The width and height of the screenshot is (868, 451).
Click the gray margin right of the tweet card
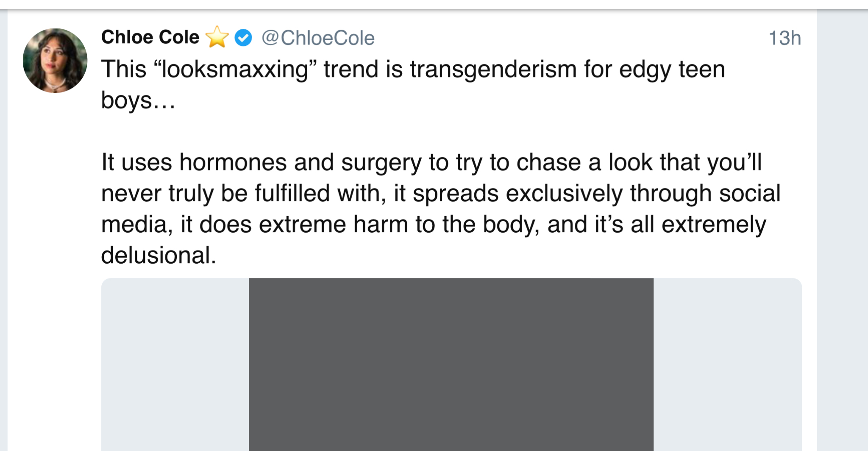click(842, 229)
